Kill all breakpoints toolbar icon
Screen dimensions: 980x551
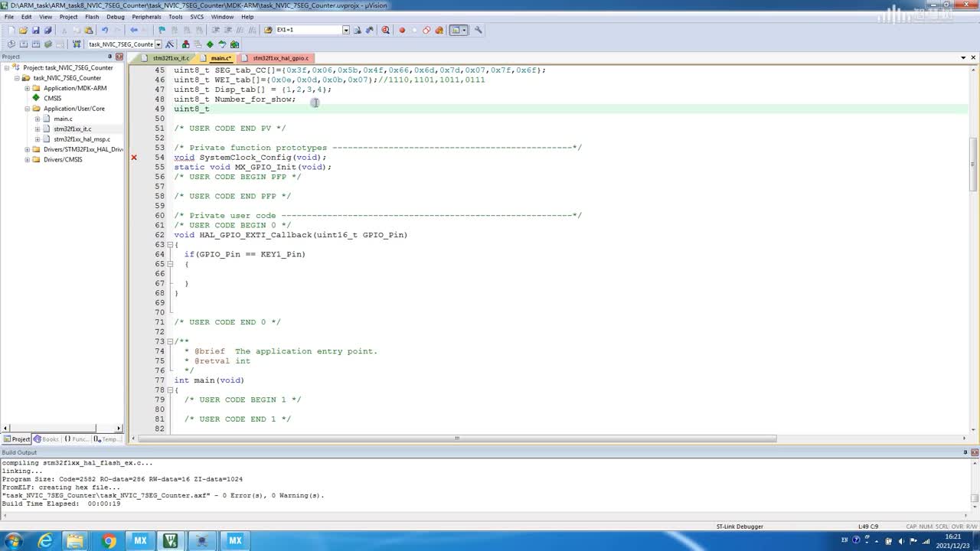[439, 30]
